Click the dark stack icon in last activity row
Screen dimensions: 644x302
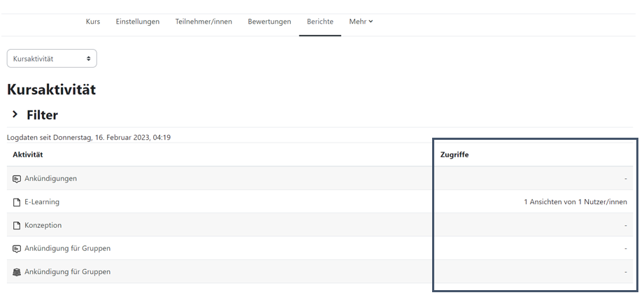16,272
